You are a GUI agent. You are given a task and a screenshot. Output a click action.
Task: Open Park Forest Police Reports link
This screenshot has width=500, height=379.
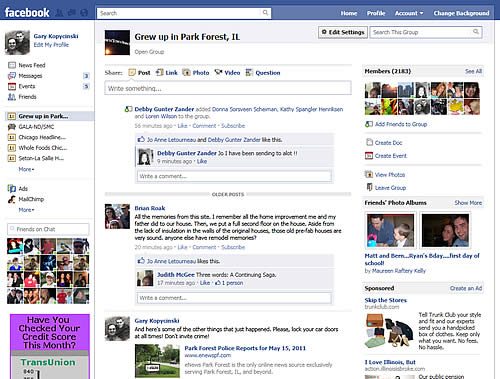click(245, 348)
